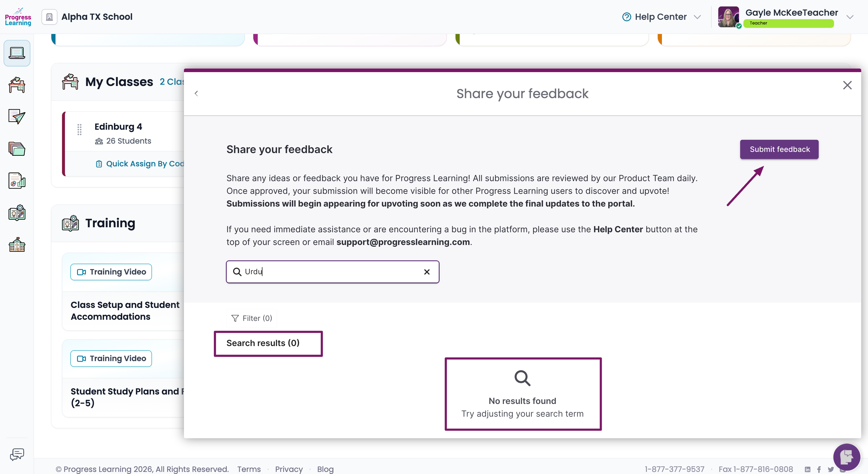Open the school building icon beside Alpha TX School
Viewport: 868px width, 474px height.
coord(49,17)
